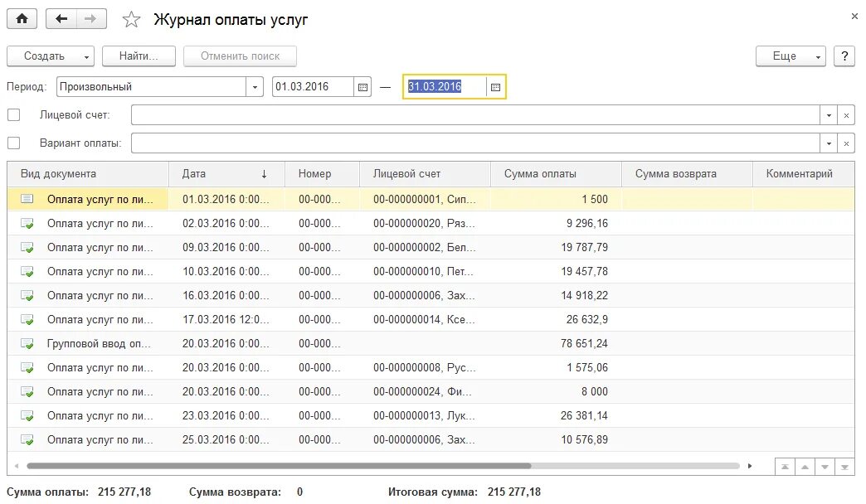Click the Вариант оплаты filter input field
Viewport: 866px width, 504px height.
tap(475, 143)
